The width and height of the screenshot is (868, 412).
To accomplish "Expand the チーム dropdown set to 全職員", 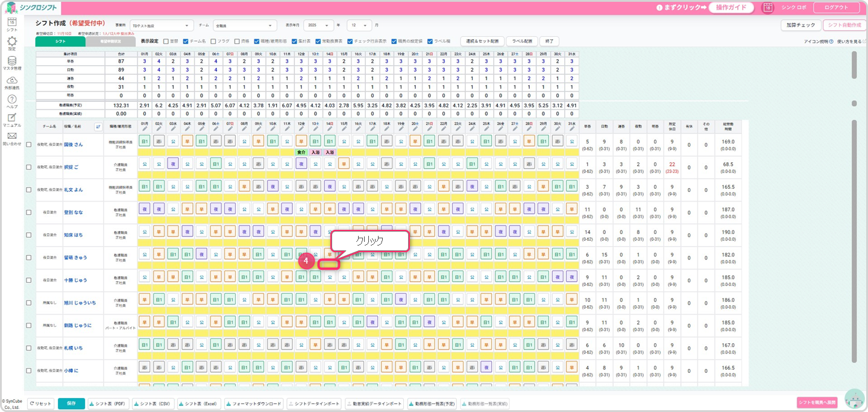I will click(x=244, y=25).
